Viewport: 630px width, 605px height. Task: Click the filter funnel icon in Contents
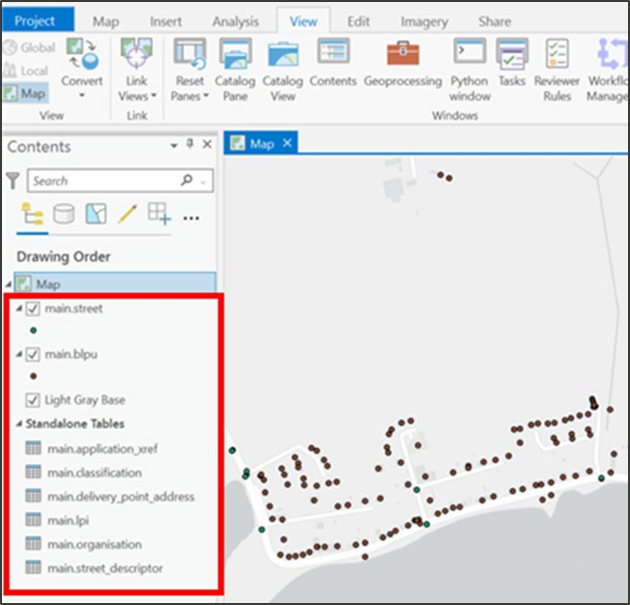[13, 181]
